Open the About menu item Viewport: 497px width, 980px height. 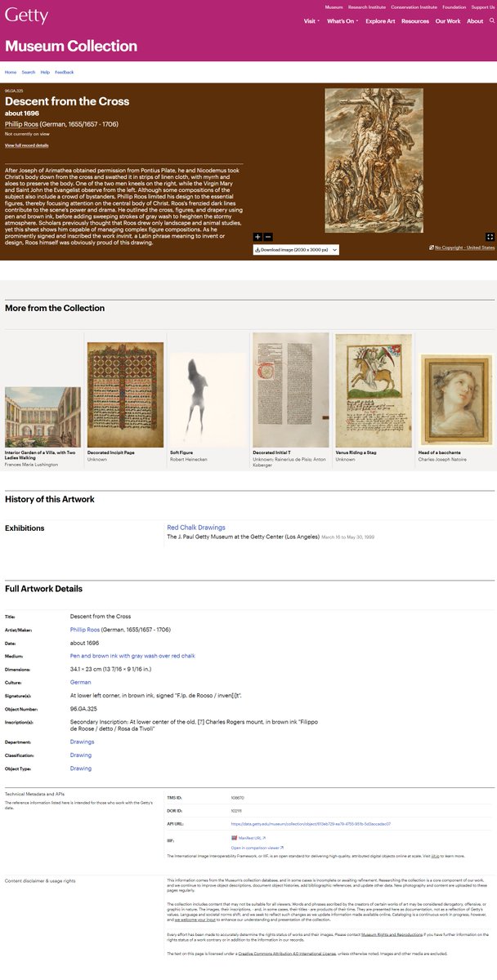click(x=475, y=21)
